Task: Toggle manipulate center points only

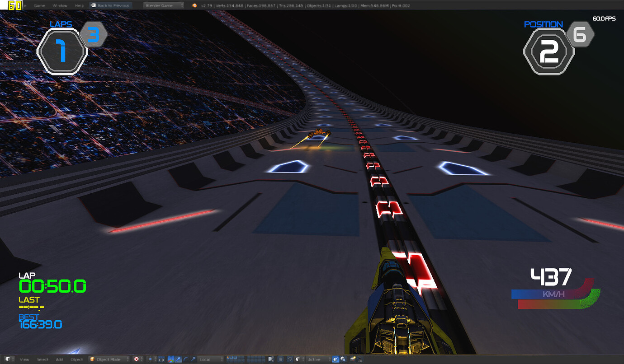Action: tap(161, 359)
